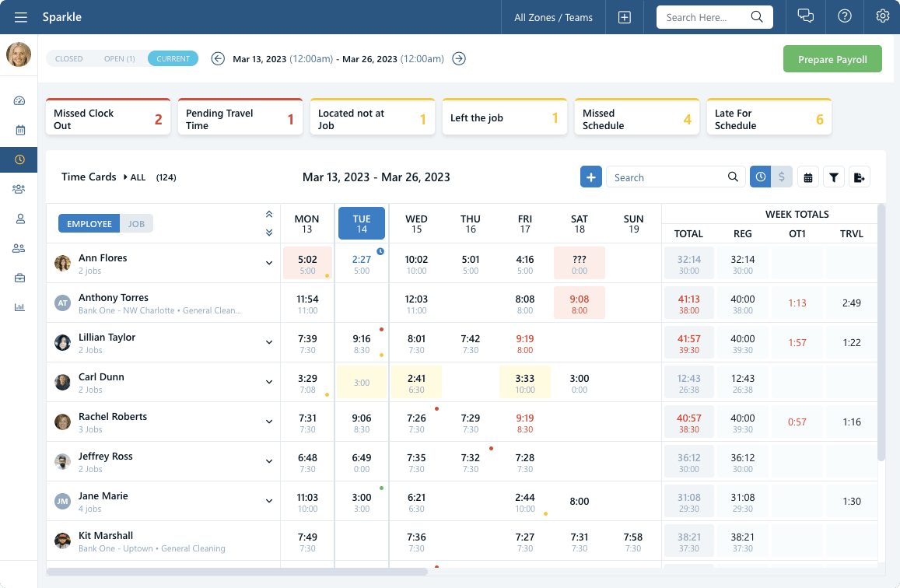Viewport: 900px width, 588px height.
Task: Open the filter icon above the timecard table
Action: (x=833, y=177)
